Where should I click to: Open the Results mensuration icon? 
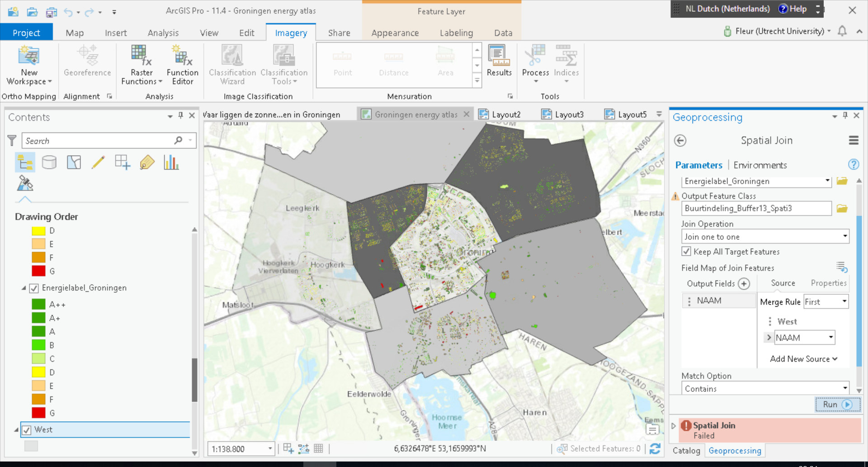point(499,61)
